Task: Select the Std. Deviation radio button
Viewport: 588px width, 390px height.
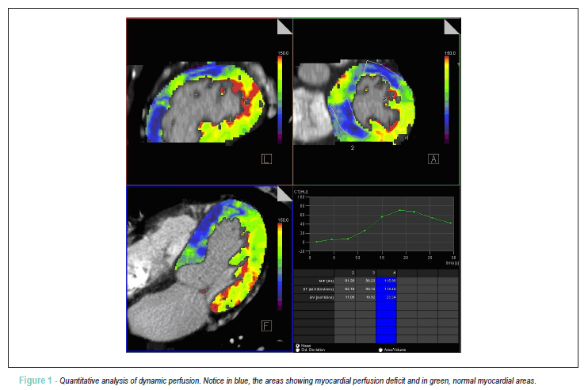Action: [297, 350]
